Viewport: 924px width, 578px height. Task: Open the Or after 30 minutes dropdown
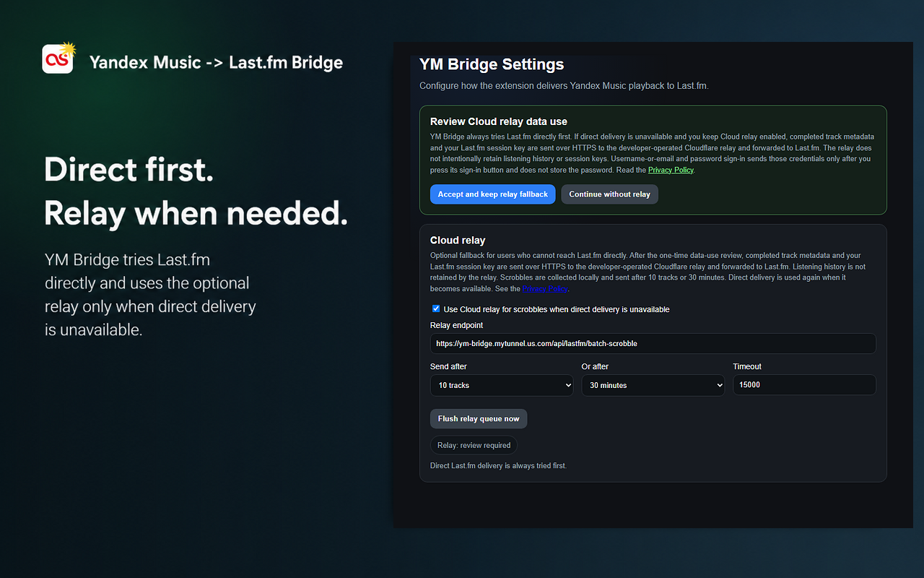(x=653, y=385)
